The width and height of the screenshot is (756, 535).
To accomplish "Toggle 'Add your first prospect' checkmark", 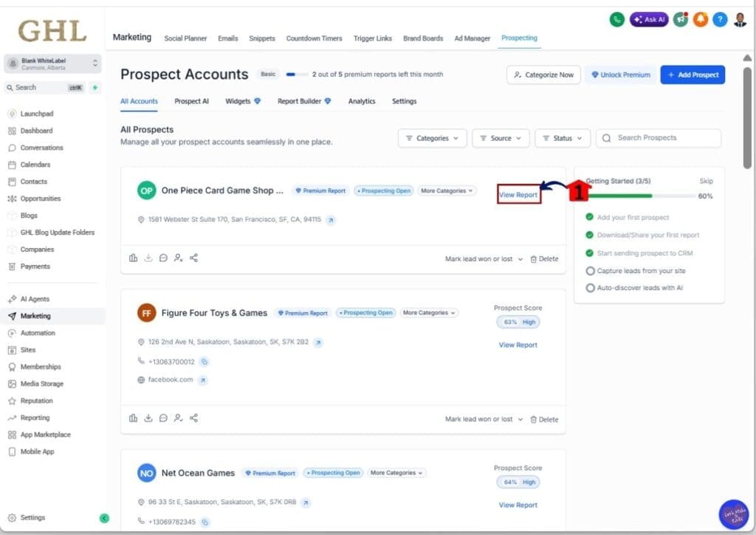I will 590,218.
